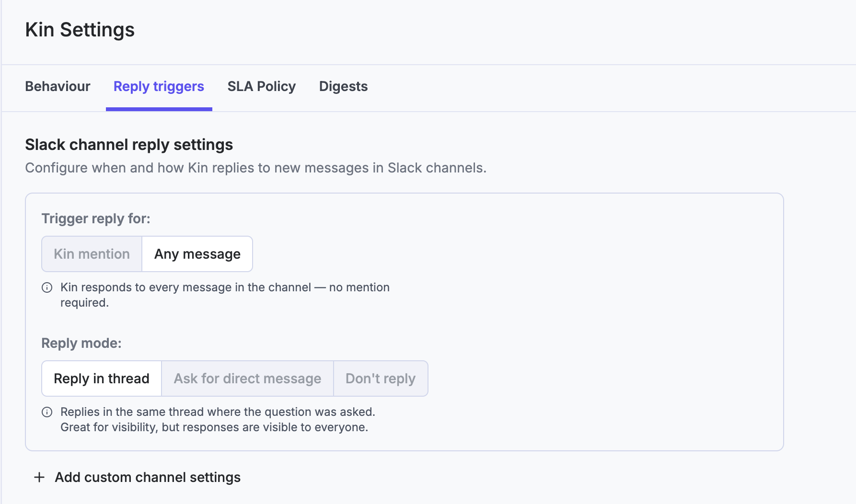Click the info icon beside Kin responds text

point(47,287)
